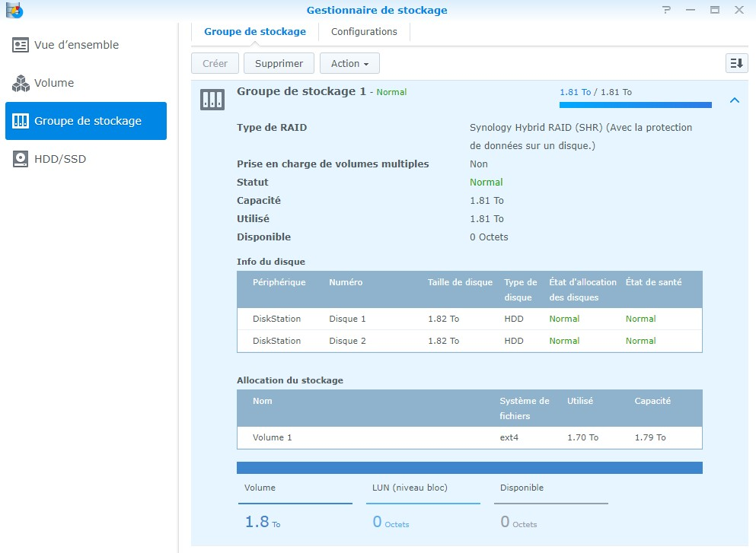Collapse Groupe de stockage 1 with chevron
This screenshot has width=756, height=553.
tap(734, 100)
